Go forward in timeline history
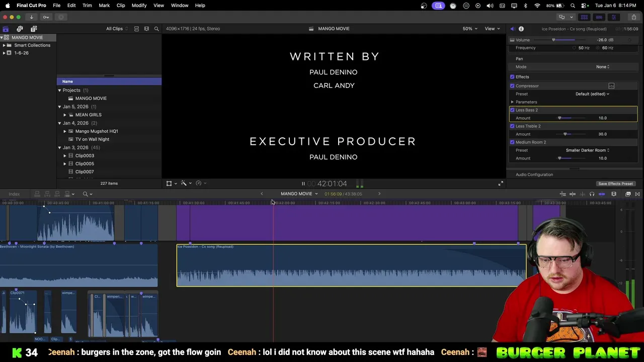The width and height of the screenshot is (644, 362). 379,194
